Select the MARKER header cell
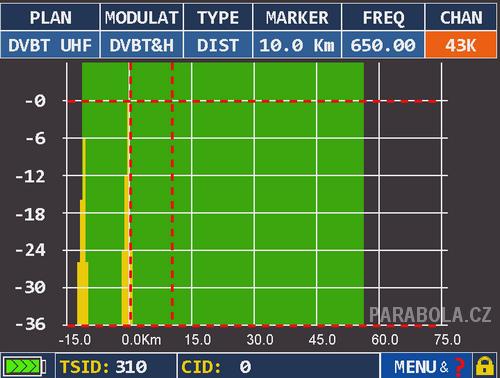The height and width of the screenshot is (378, 500). click(297, 17)
